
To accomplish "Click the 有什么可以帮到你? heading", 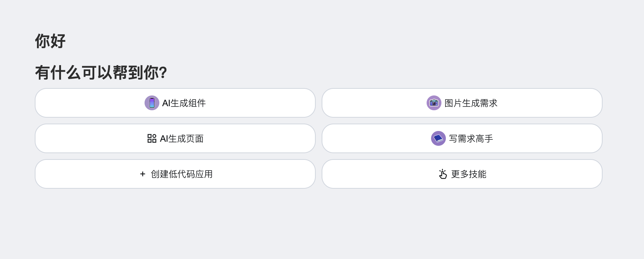I will (101, 73).
